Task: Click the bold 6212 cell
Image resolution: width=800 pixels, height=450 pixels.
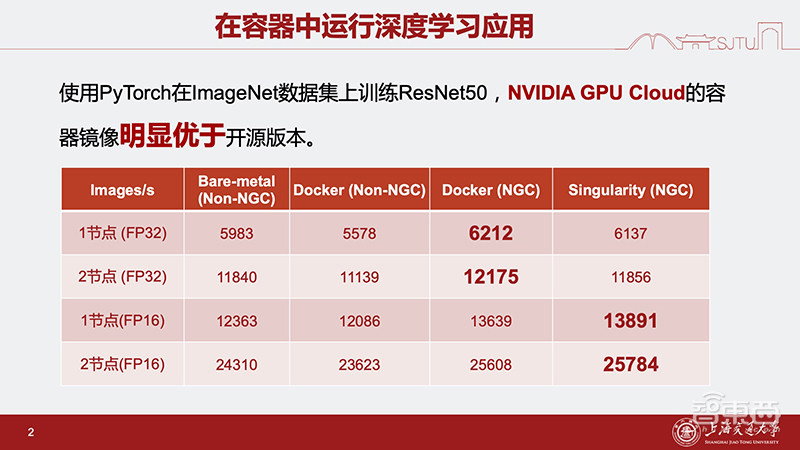Action: 490,234
